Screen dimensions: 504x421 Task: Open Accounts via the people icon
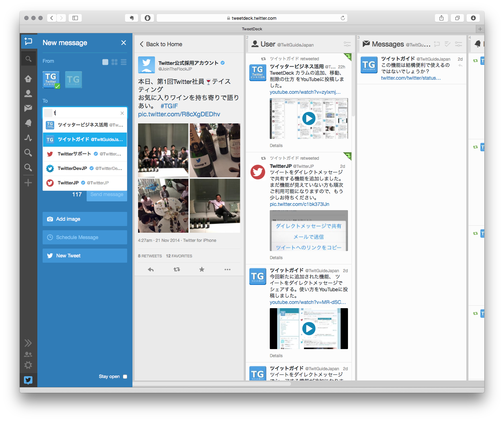coord(28,354)
